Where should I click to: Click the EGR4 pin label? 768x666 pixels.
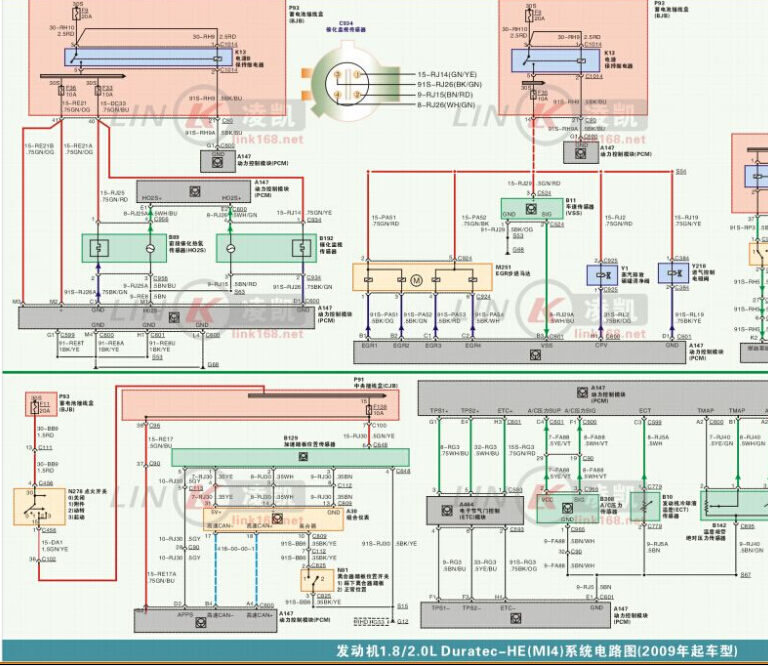(473, 346)
